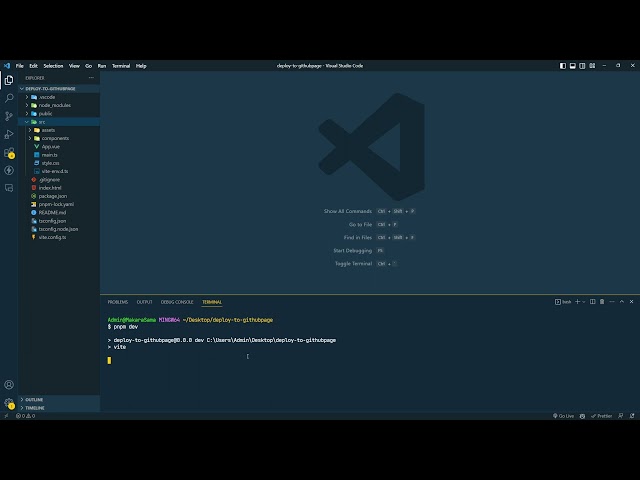640x480 pixels.
Task: Open the Run and Debug view
Action: click(9, 134)
